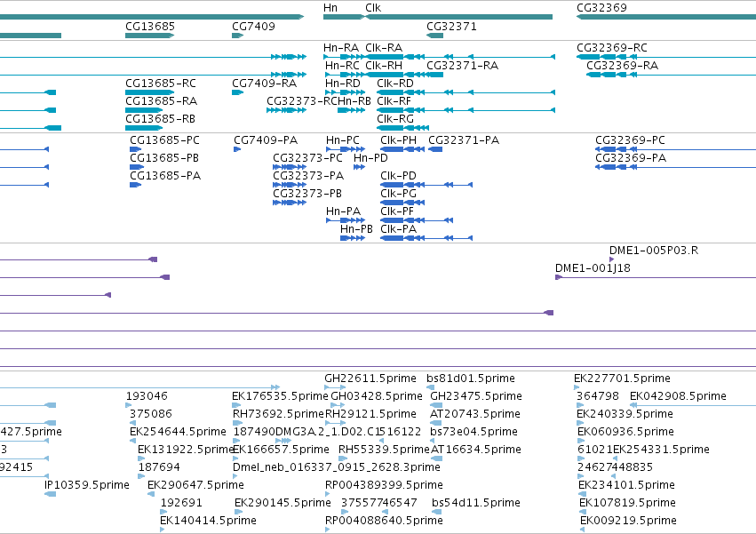Select clone DME1-005P03.R
756x534 pixels.
653,251
